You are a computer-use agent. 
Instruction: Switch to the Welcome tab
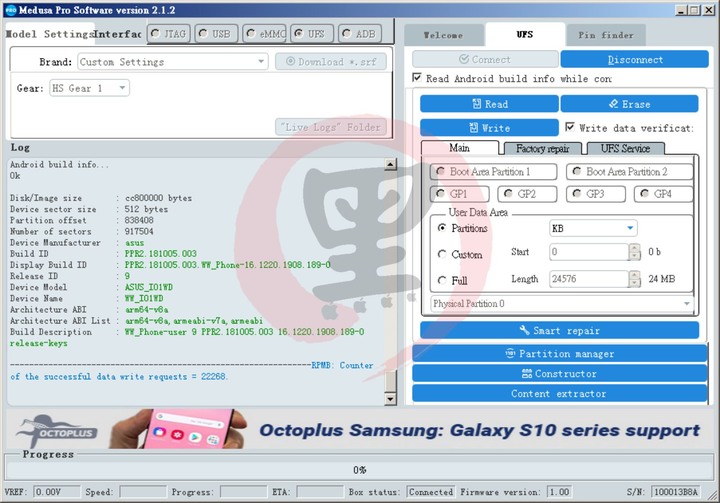pos(443,35)
